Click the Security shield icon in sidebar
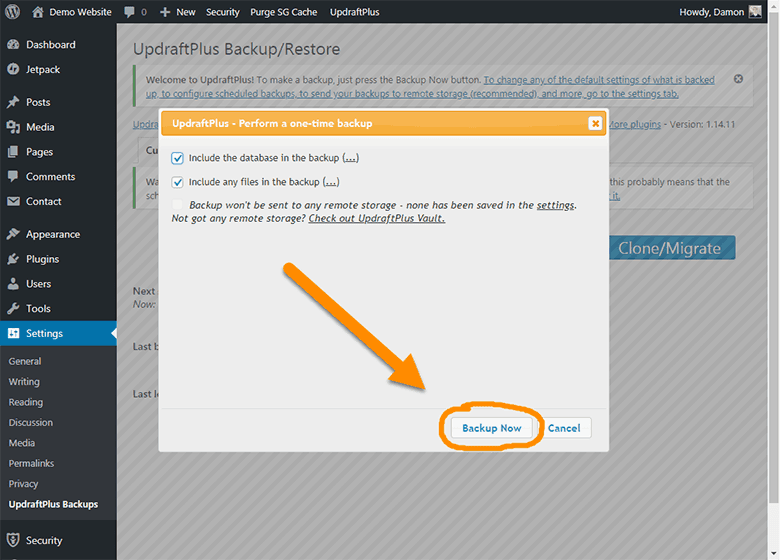Viewport: 780px width, 560px height. pyautogui.click(x=13, y=540)
